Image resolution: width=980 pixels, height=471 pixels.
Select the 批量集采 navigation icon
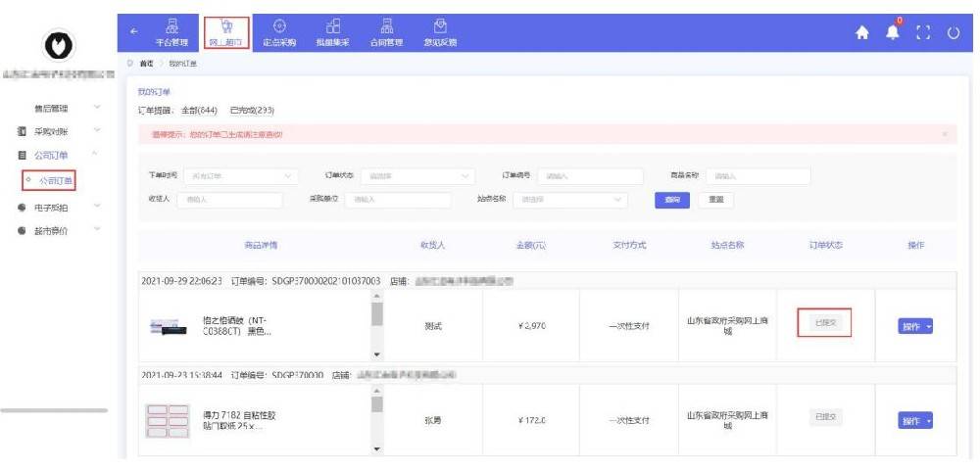click(333, 31)
